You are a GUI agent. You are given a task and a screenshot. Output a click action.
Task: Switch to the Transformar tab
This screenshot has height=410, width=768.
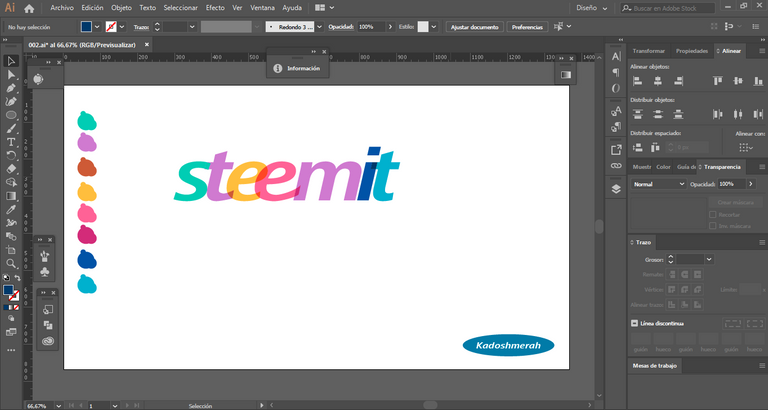(x=648, y=51)
